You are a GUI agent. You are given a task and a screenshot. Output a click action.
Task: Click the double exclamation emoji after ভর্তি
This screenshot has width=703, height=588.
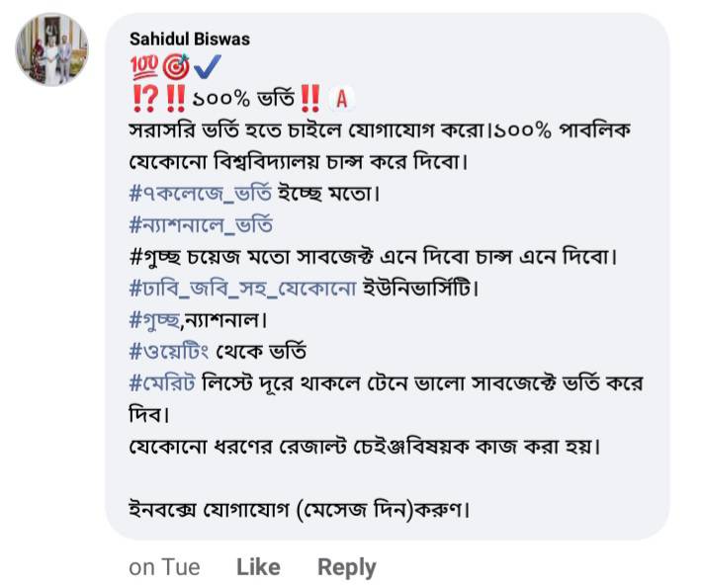point(310,99)
